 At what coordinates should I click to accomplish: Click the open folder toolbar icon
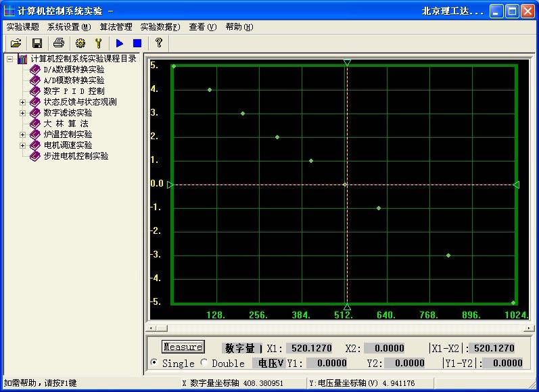pos(16,43)
